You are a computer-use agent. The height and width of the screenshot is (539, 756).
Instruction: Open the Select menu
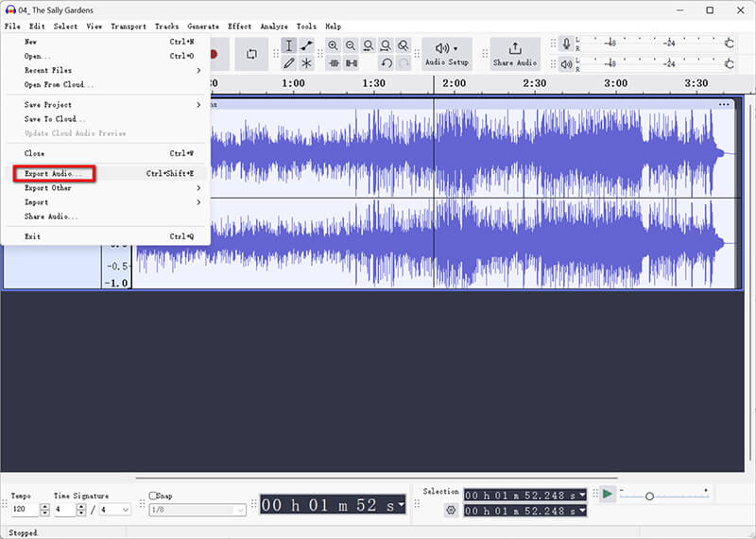click(65, 26)
